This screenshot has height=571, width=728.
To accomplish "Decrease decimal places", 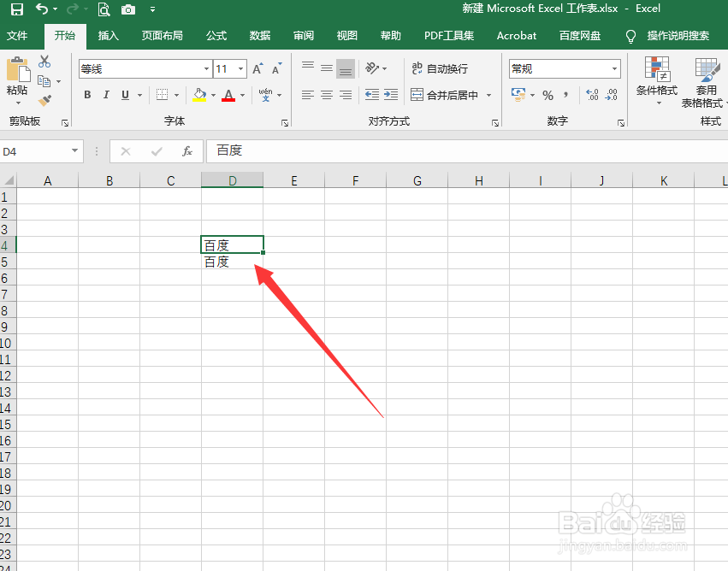I will tap(612, 95).
